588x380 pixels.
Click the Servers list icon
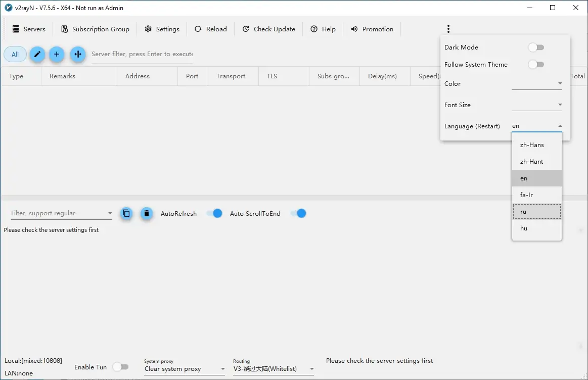click(15, 29)
